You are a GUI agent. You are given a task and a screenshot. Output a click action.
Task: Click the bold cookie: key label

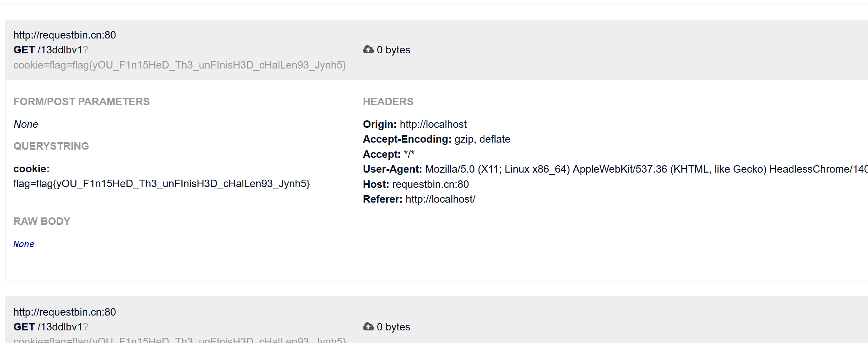point(32,169)
